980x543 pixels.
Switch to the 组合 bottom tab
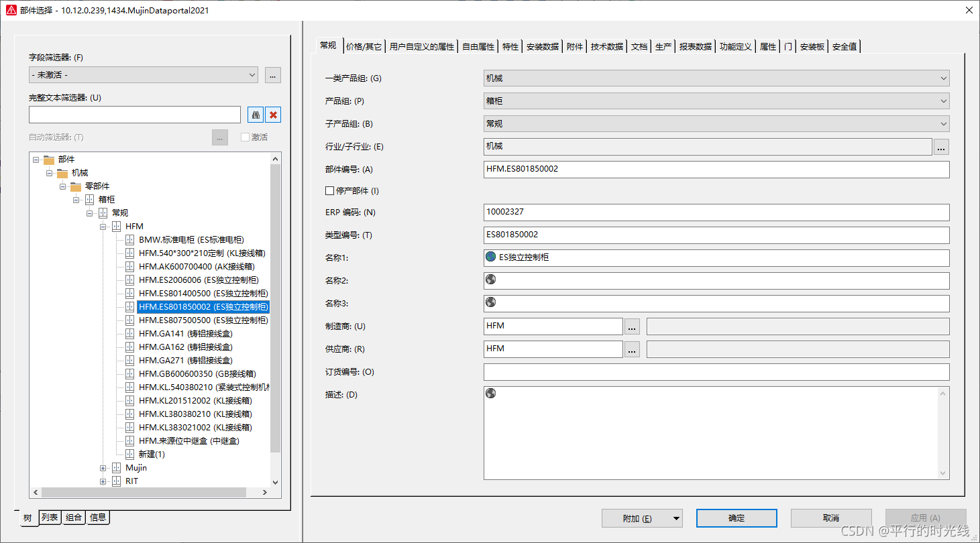(x=74, y=517)
